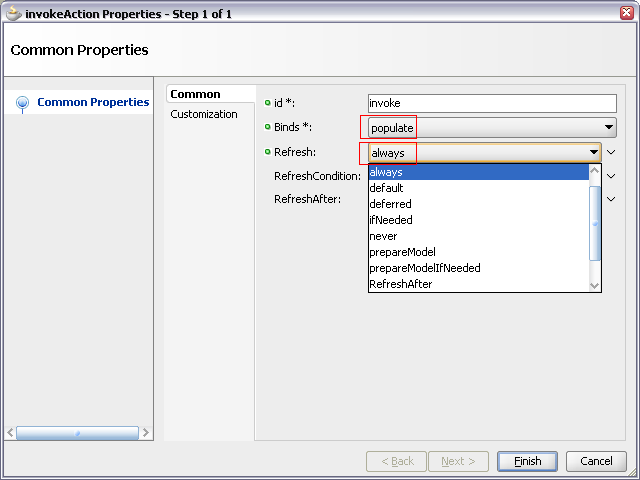This screenshot has height=480, width=640.
Task: Click the green indicator beside the Binds label
Action: 267,128
